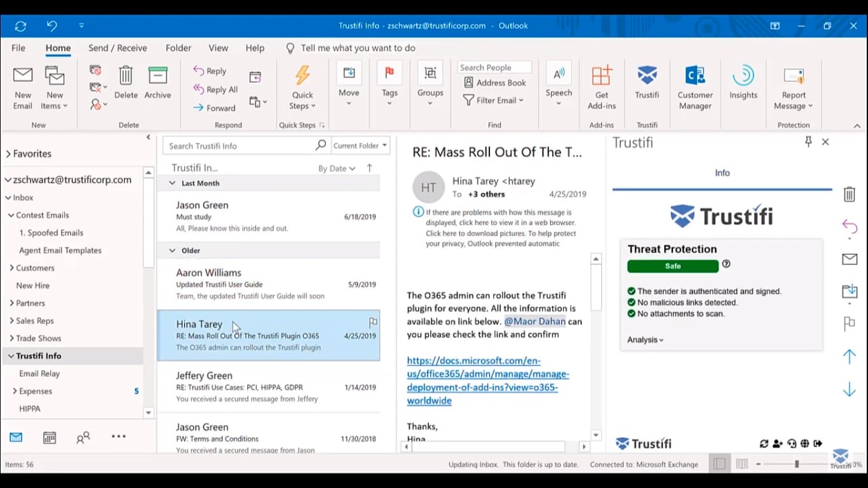The width and height of the screenshot is (868, 488).
Task: Click the Undo icon in title bar
Action: tap(52, 26)
